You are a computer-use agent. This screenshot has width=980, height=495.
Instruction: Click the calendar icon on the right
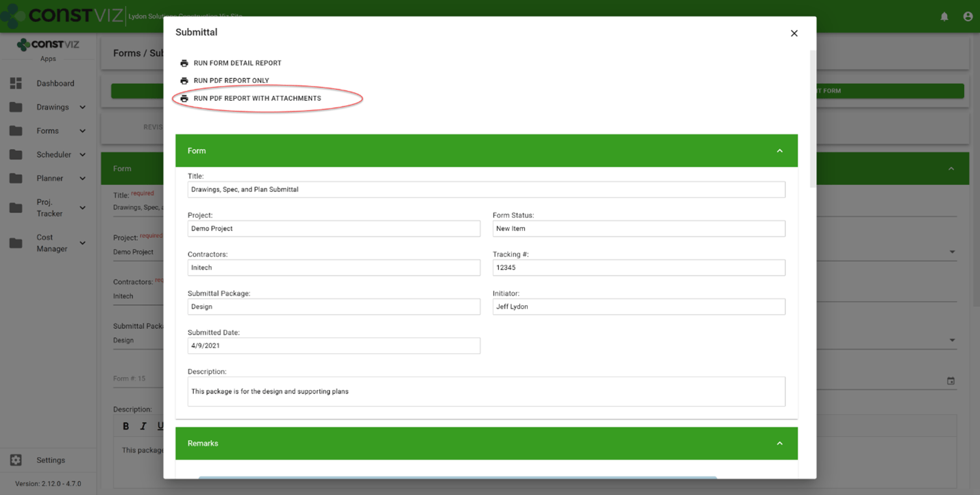point(951,381)
